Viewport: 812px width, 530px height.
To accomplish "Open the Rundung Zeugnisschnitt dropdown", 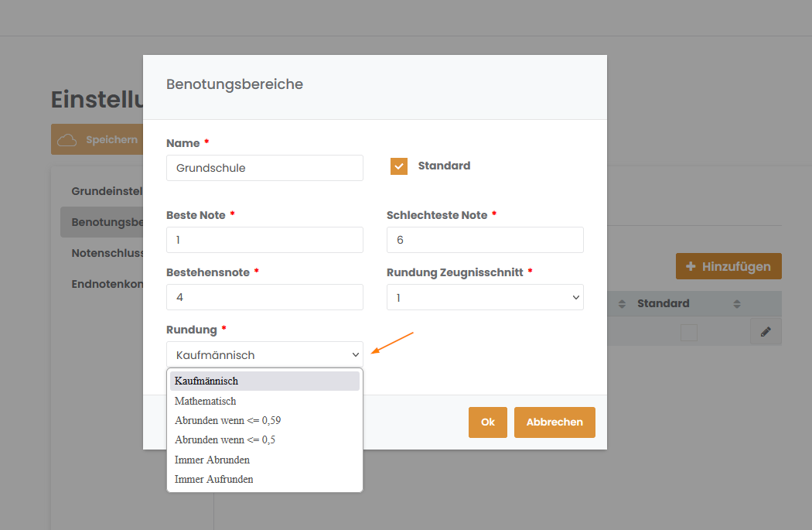I will point(485,297).
